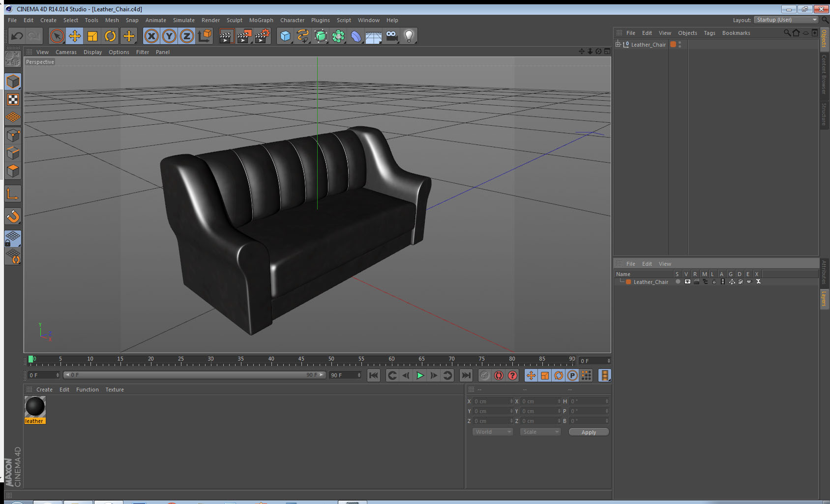Enable Model mode in left toolbar
Viewport: 830px width, 504px height.
(13, 82)
